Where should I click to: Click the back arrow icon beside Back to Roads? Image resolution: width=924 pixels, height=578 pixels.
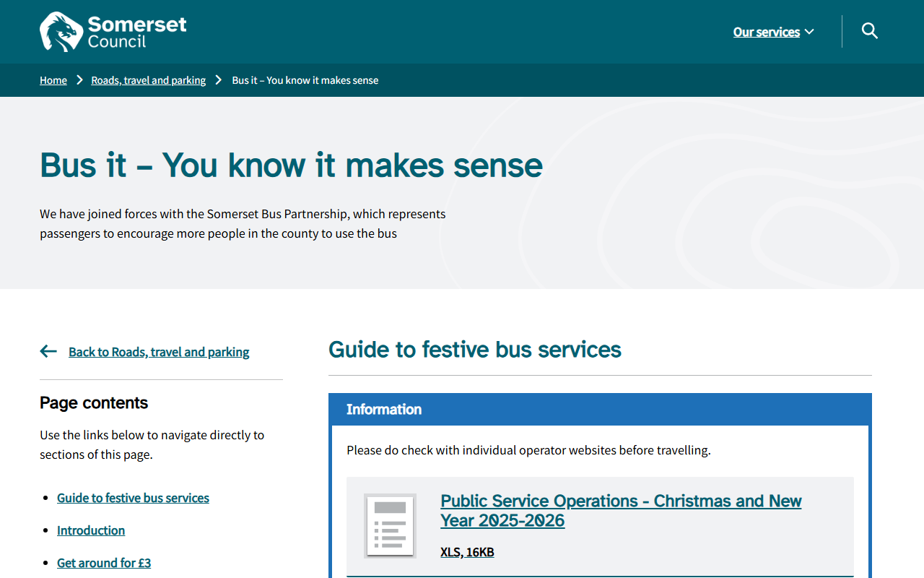coord(48,351)
